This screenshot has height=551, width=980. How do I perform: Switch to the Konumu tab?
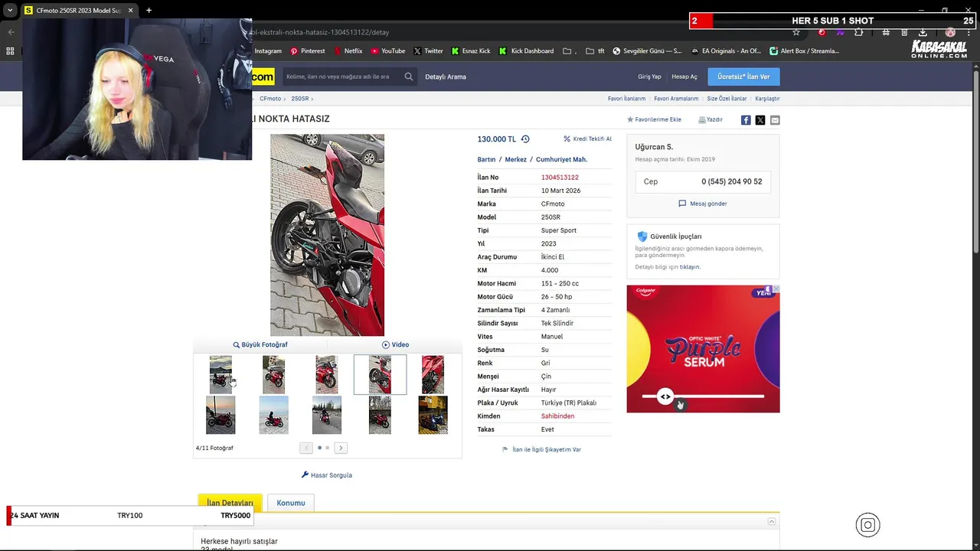(x=291, y=503)
